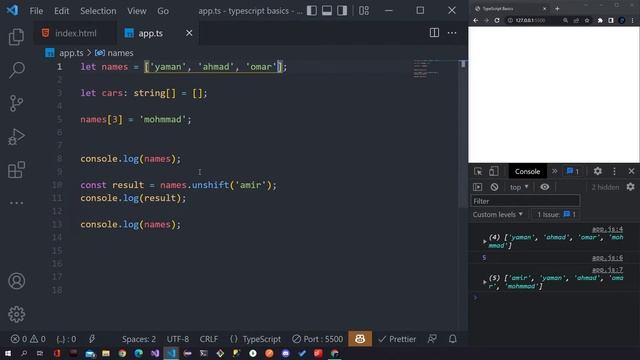This screenshot has width=640, height=360.
Task: Open the Selection menu
Action: [x=98, y=11]
